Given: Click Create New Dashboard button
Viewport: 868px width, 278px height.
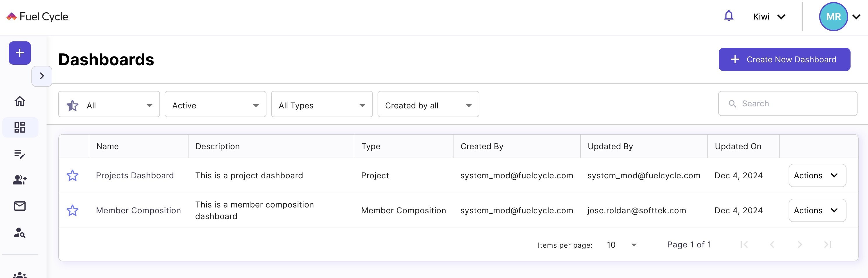Looking at the screenshot, I should 784,59.
